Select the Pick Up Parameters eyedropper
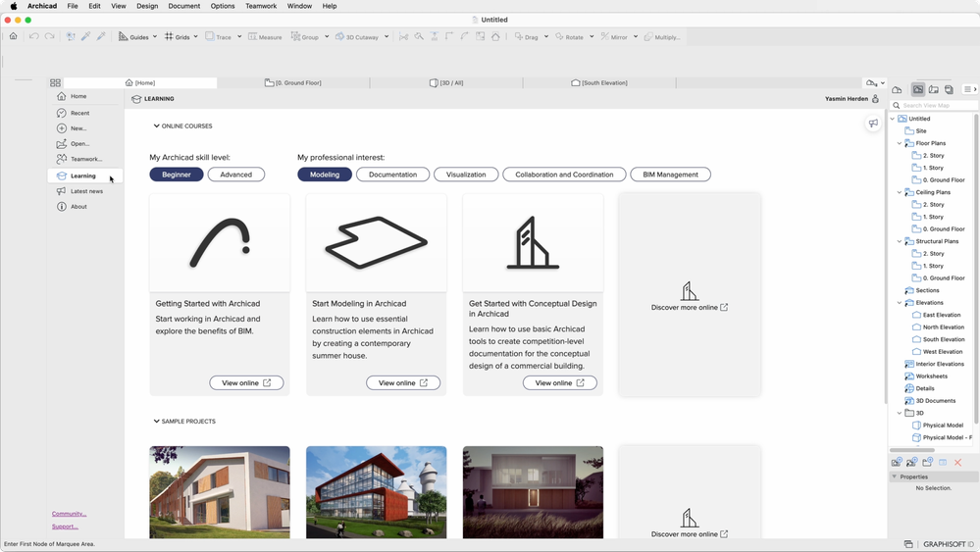This screenshot has height=552, width=980. coord(85,36)
